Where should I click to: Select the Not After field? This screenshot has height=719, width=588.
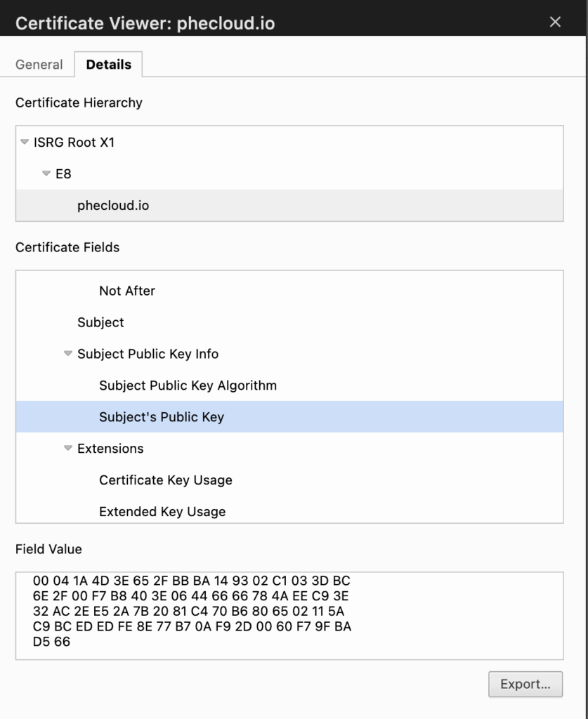pyautogui.click(x=127, y=291)
